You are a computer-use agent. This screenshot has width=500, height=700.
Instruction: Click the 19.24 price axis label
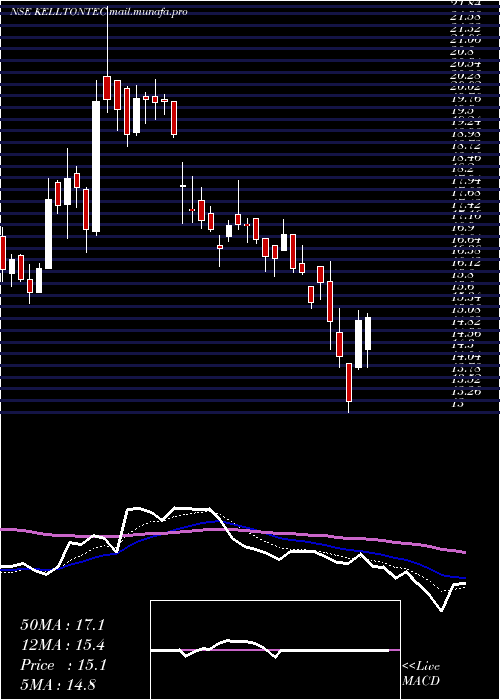pos(465,122)
